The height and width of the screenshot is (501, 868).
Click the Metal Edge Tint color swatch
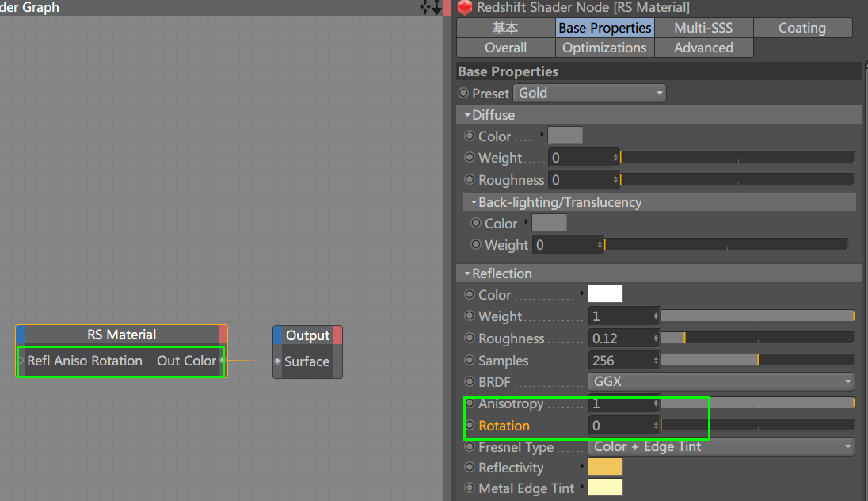click(x=605, y=488)
